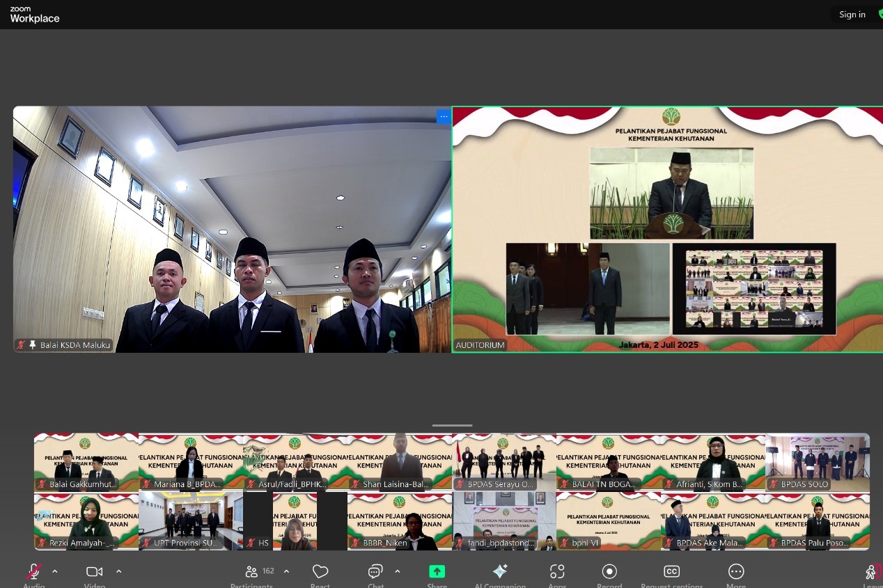
Task: Click the CC Request captions icon
Action: tap(671, 572)
